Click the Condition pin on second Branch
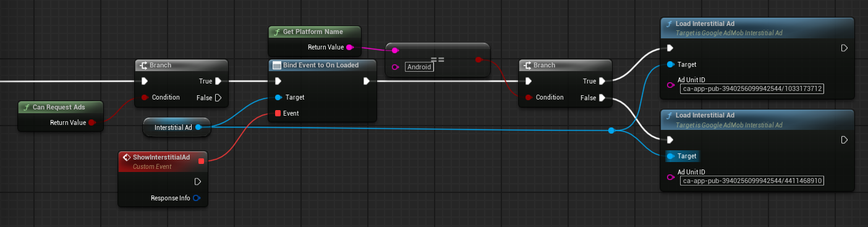This screenshot has width=868, height=227. tap(529, 97)
